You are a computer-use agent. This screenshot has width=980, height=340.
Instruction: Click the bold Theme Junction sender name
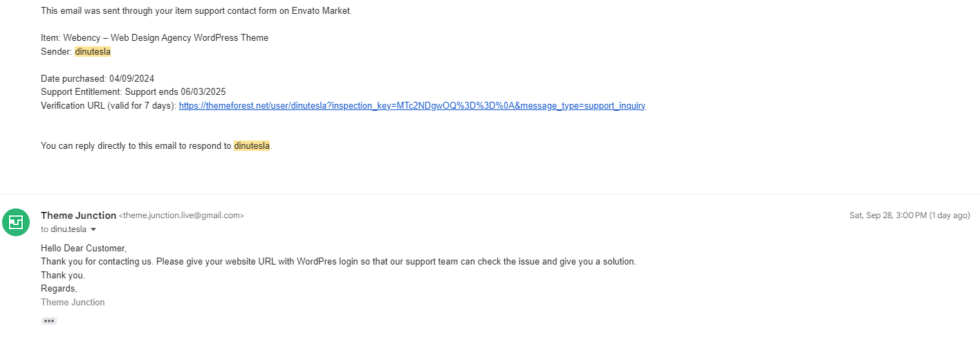click(x=79, y=215)
